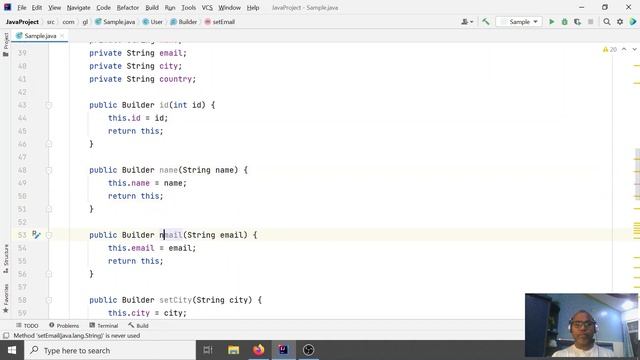This screenshot has height=360, width=640.
Task: Open the Windows Start menu
Action: coord(12,350)
